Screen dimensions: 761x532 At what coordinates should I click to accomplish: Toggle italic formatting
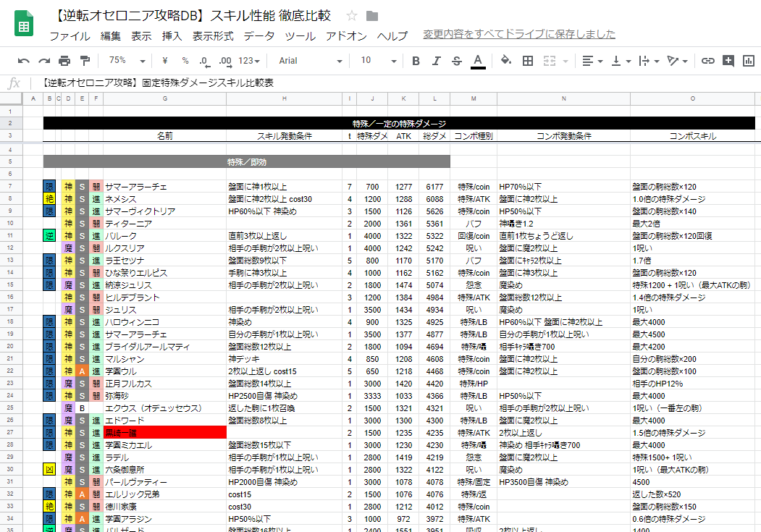tap(437, 61)
